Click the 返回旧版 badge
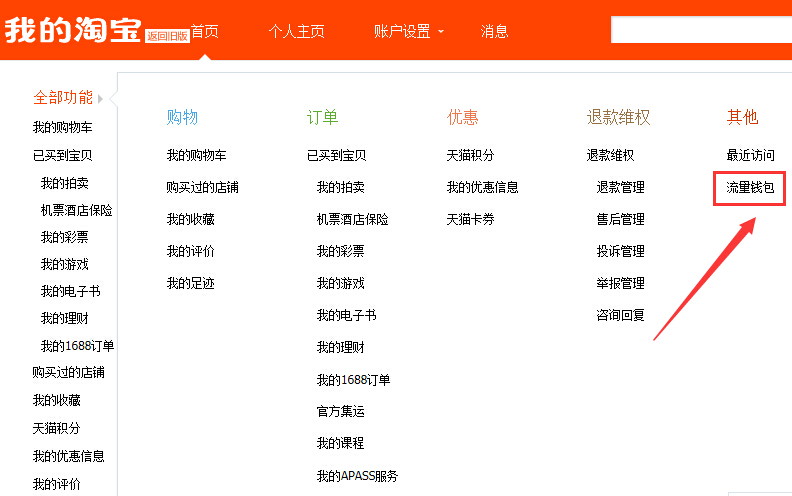Image resolution: width=792 pixels, height=496 pixels. (x=167, y=36)
